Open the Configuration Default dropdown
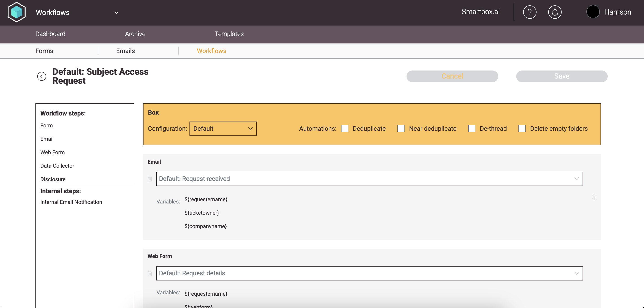The image size is (644, 308). (x=223, y=128)
